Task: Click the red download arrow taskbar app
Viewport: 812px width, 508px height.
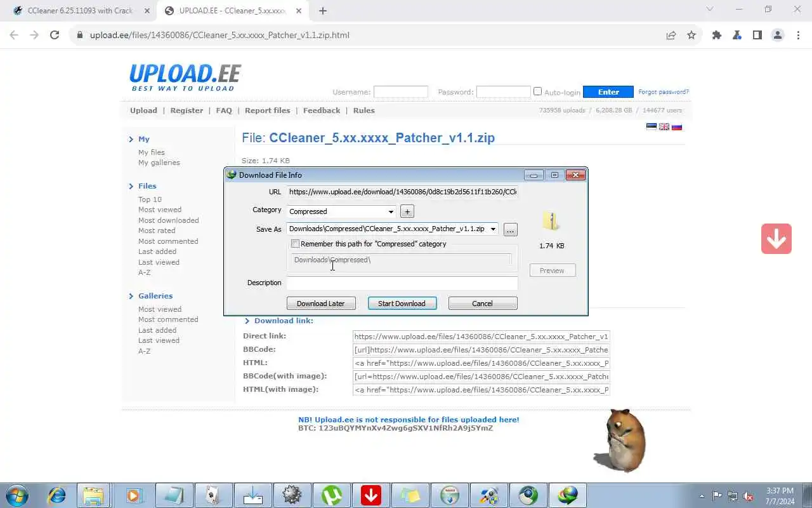Action: [370, 495]
